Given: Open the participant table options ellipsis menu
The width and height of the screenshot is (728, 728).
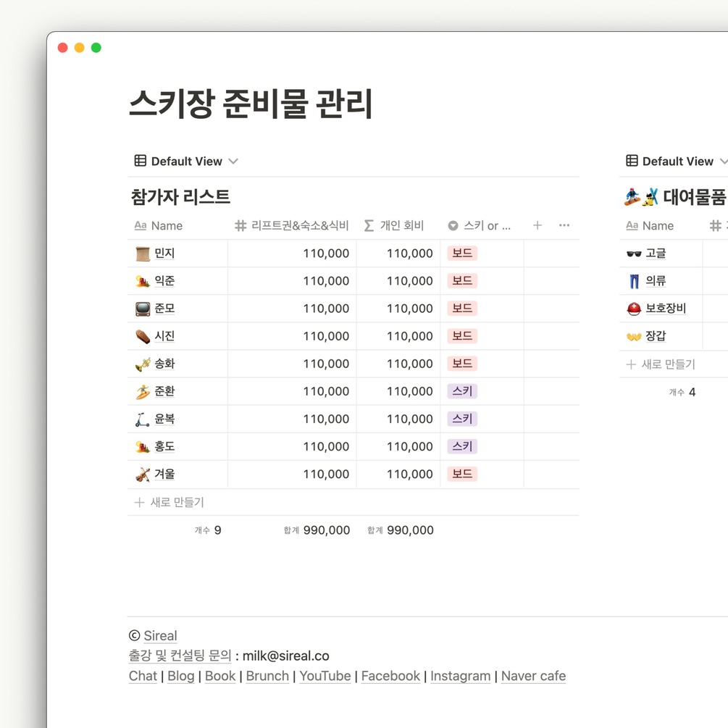Looking at the screenshot, I should pyautogui.click(x=564, y=225).
